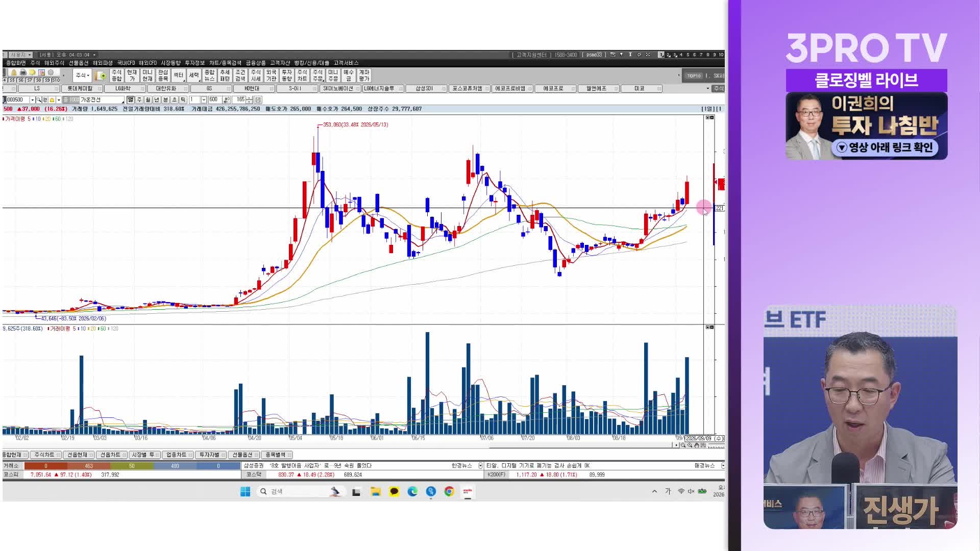Select the 월 (monthly) chart period toggle

[148, 99]
